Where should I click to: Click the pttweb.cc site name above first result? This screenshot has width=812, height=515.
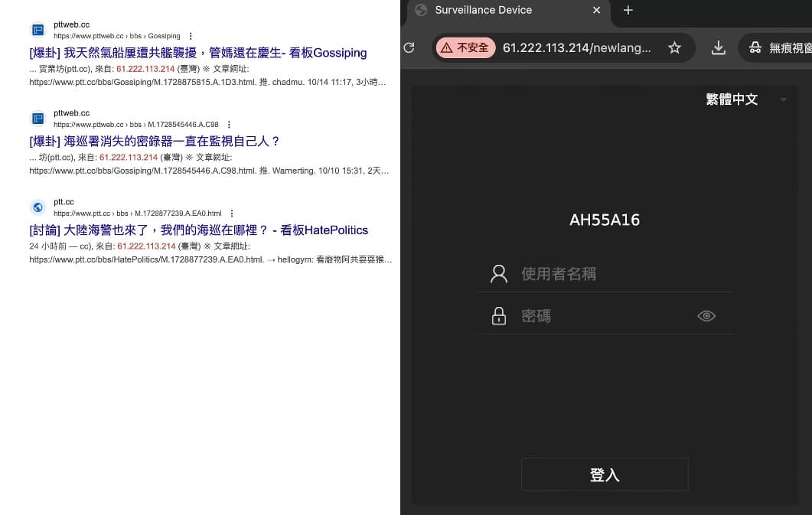click(x=71, y=24)
